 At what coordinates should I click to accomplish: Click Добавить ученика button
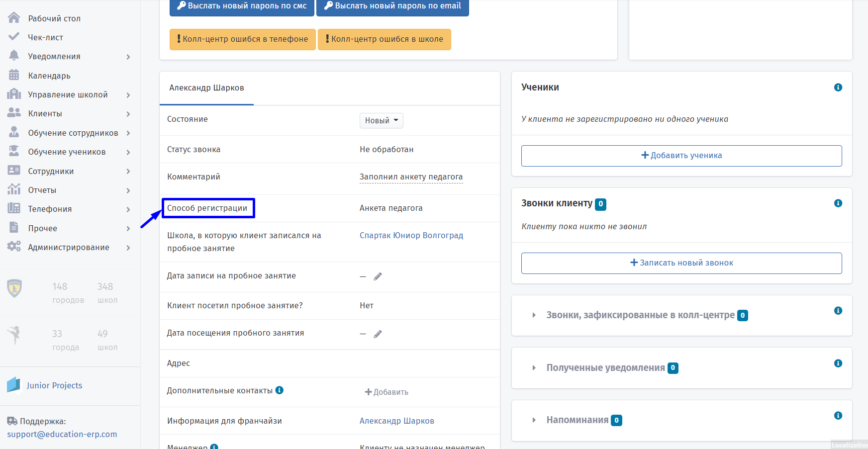tap(681, 156)
